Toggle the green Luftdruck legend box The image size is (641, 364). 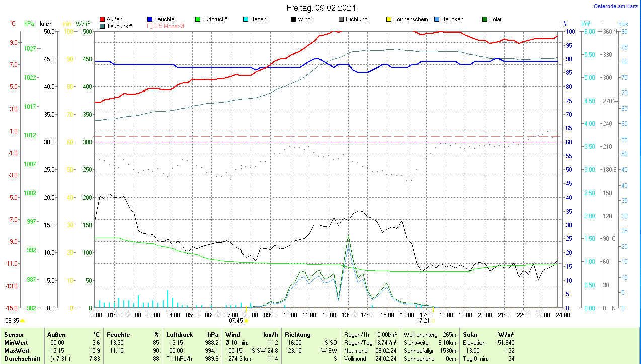[198, 19]
